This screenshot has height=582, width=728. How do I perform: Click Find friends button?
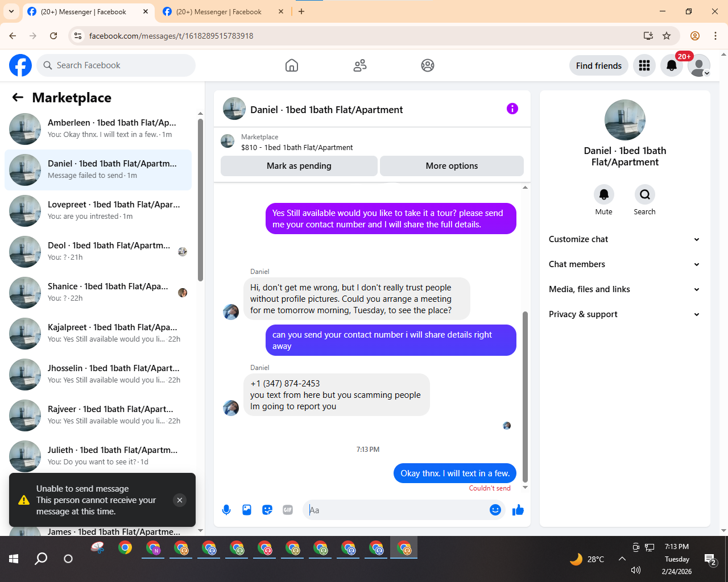599,66
